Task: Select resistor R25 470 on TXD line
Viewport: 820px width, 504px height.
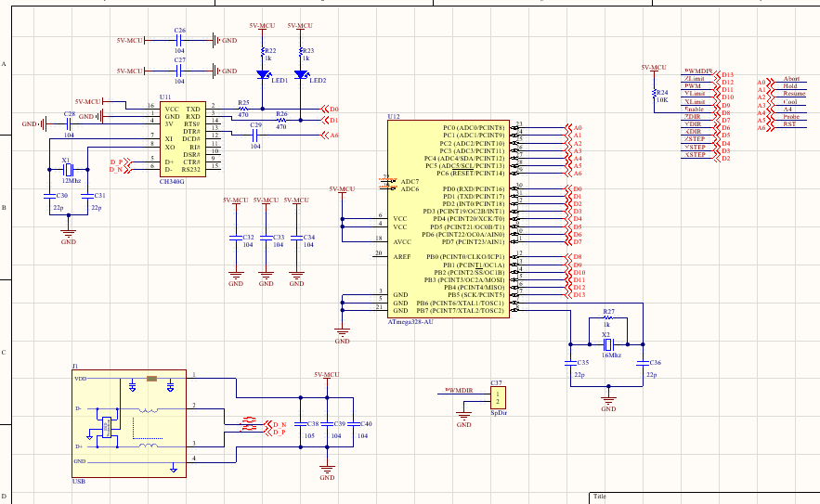Action: click(243, 109)
